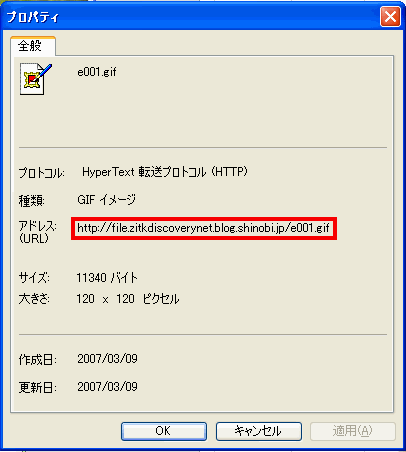The width and height of the screenshot is (406, 452).
Task: Click the サイズ label
Action: click(34, 278)
